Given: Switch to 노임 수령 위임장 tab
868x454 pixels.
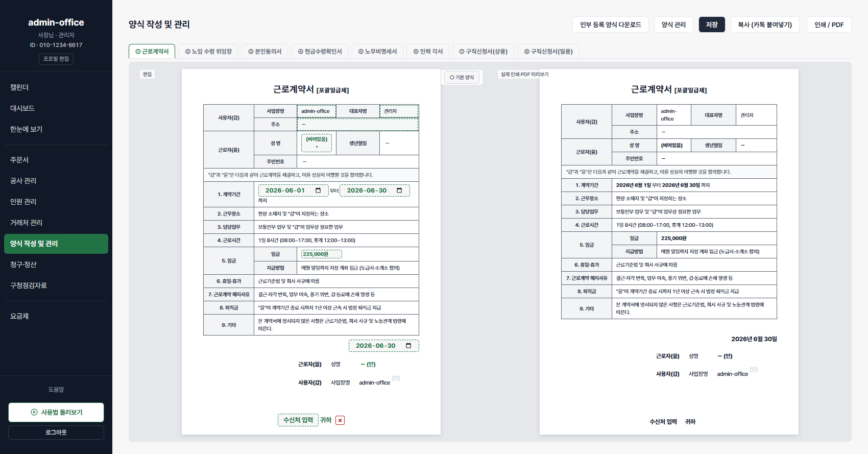Looking at the screenshot, I should (x=208, y=52).
